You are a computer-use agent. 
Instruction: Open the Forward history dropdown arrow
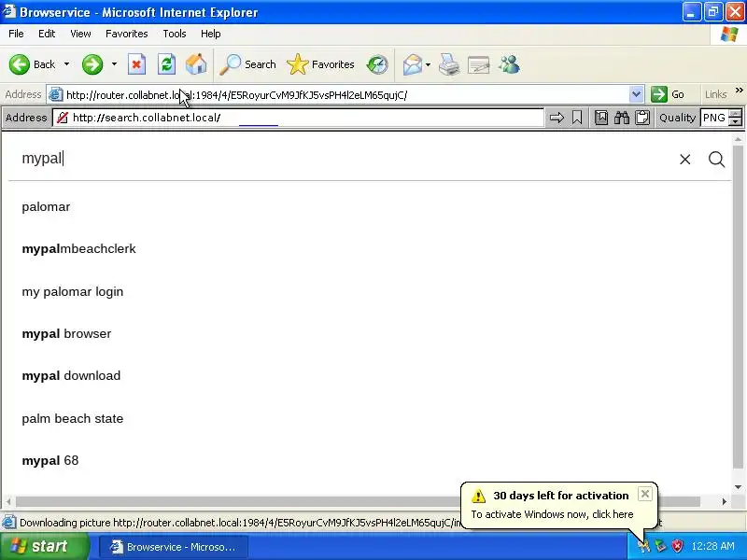(x=114, y=64)
